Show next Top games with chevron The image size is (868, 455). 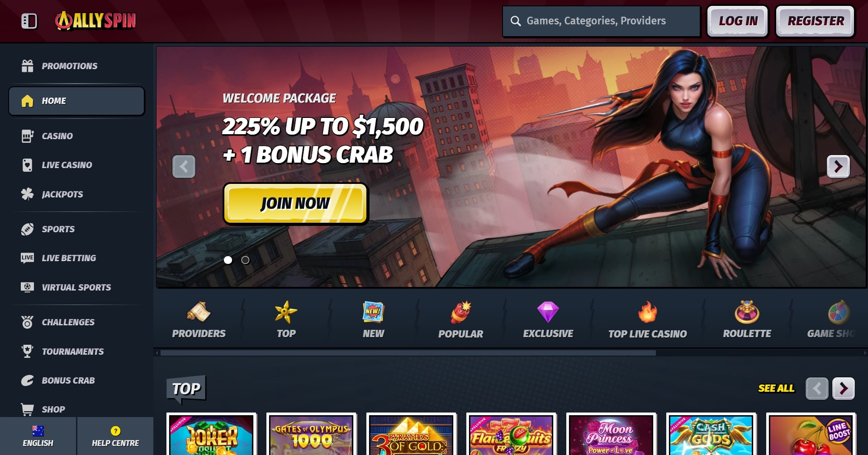click(844, 389)
